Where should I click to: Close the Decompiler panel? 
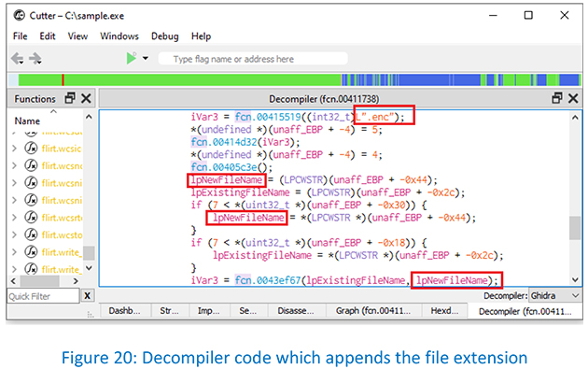(x=573, y=98)
